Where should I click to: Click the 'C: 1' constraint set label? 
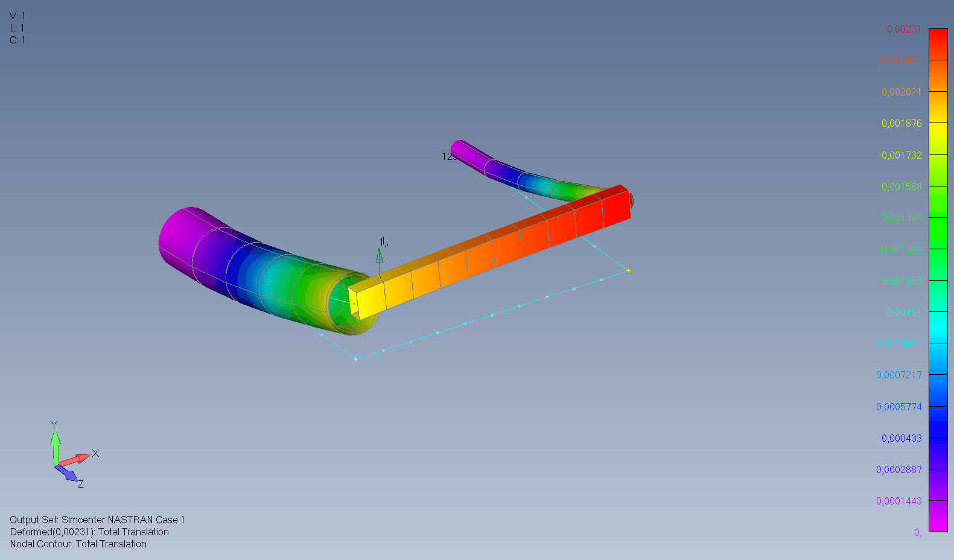pos(17,40)
